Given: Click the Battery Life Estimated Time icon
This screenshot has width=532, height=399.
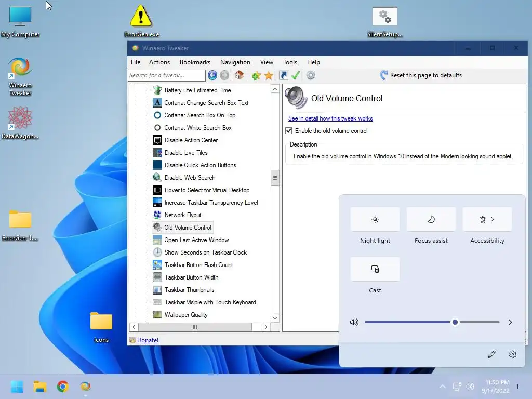Looking at the screenshot, I should pos(157,90).
